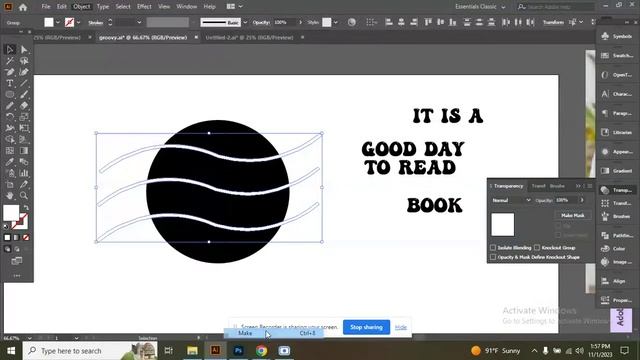Image resolution: width=640 pixels, height=360 pixels.
Task: Open fill color dropdown in control bar
Action: coord(58,22)
